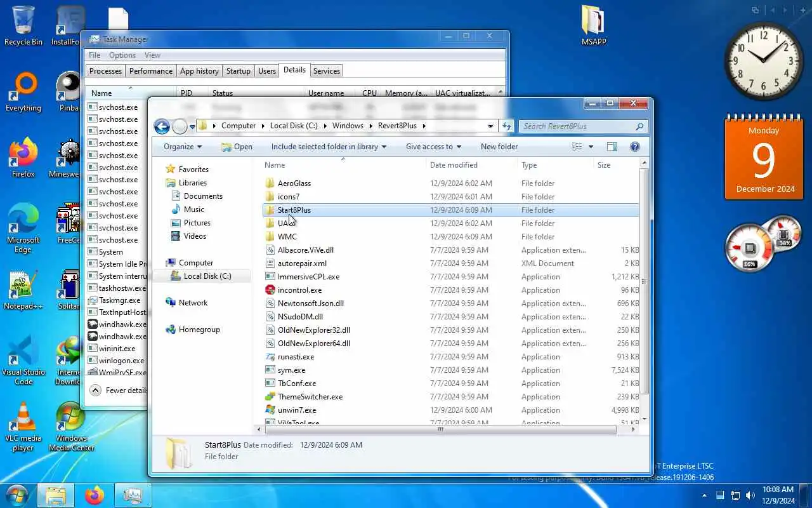Toggle the preview pane icon

612,147
